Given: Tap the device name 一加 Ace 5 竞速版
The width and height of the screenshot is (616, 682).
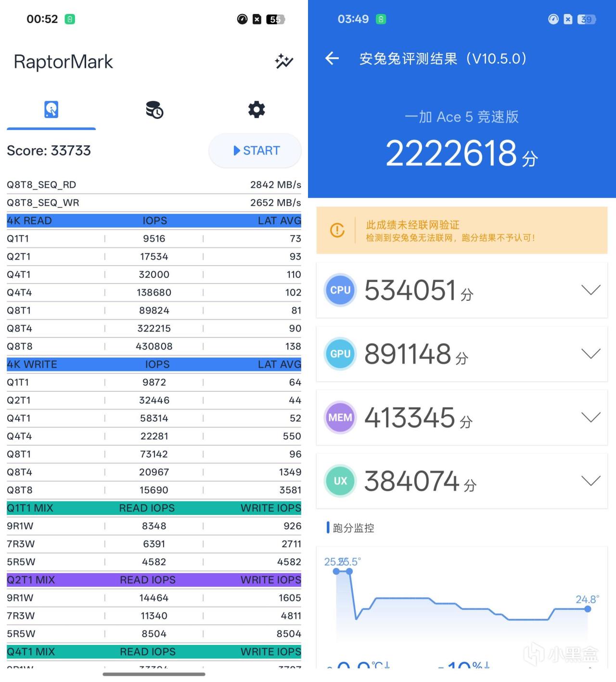Looking at the screenshot, I should click(462, 117).
